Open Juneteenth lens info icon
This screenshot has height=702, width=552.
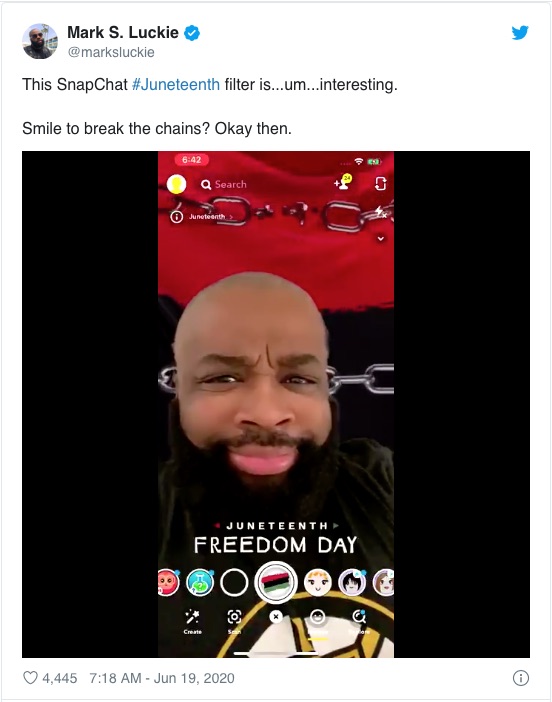click(x=176, y=217)
